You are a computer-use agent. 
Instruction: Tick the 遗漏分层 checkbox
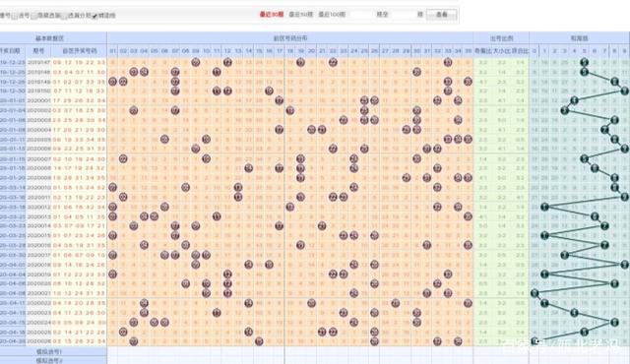point(65,16)
